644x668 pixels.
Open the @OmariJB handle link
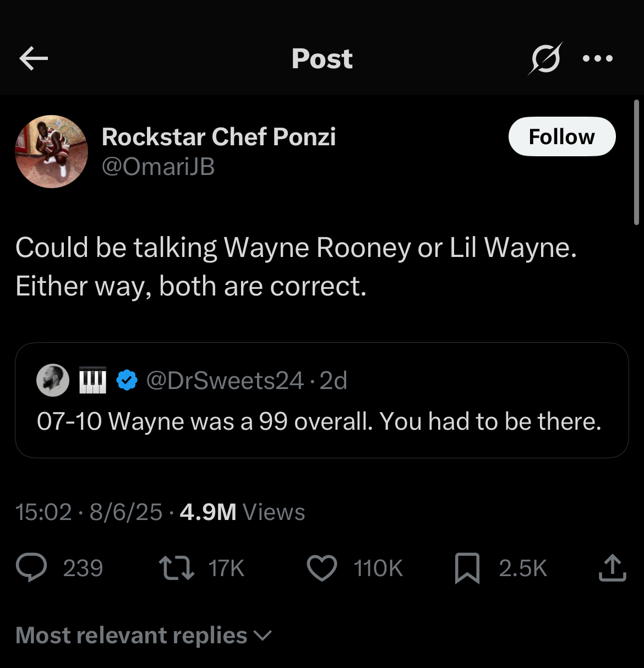pyautogui.click(x=159, y=167)
